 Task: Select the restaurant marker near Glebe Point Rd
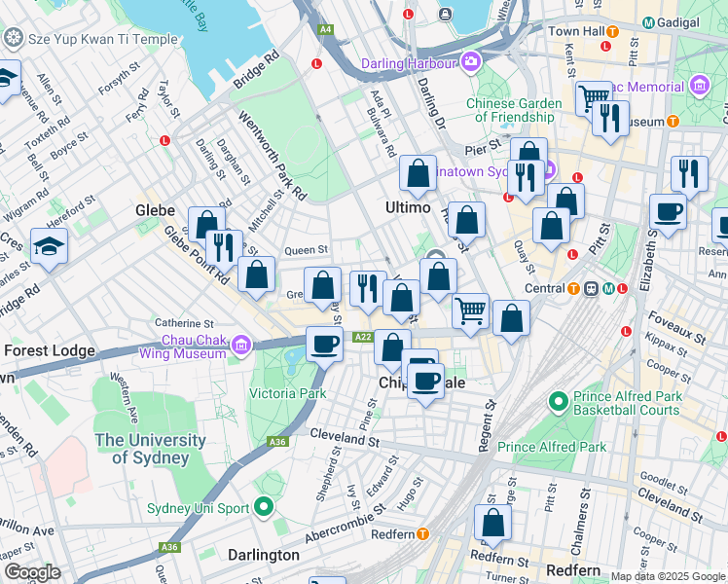click(224, 246)
